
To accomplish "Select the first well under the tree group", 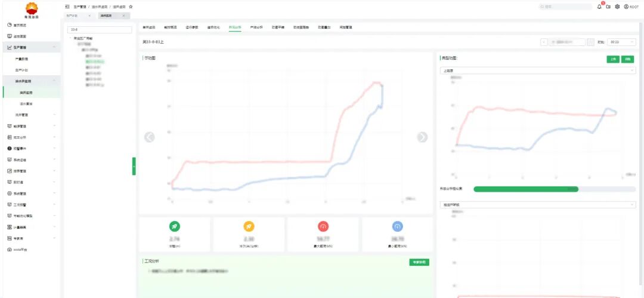I will click(x=94, y=56).
